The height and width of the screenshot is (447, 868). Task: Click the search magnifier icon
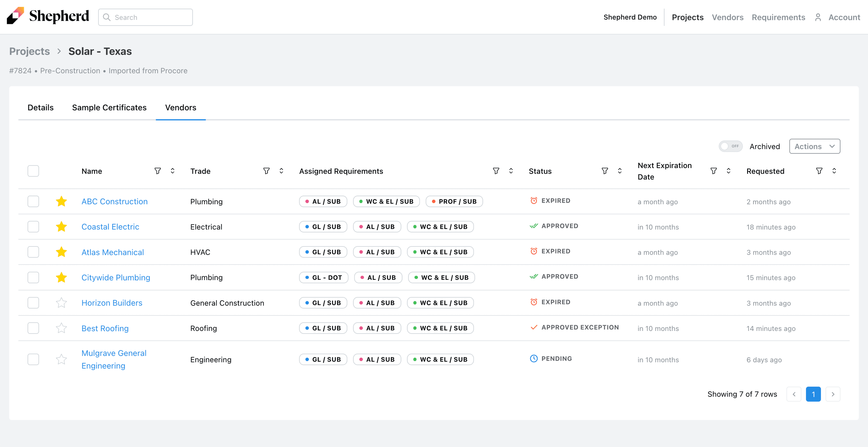[x=106, y=17]
